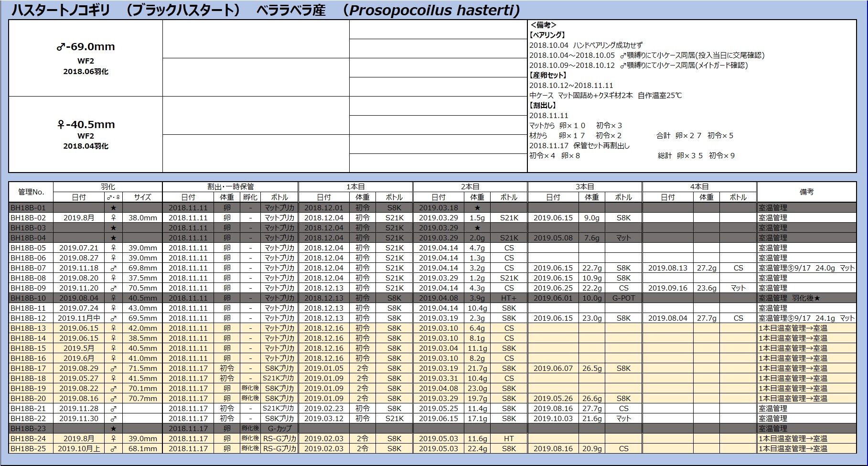Screen dimensions: 868x466
Task: Click the 2019.03.18 date cell
Action: (x=438, y=208)
